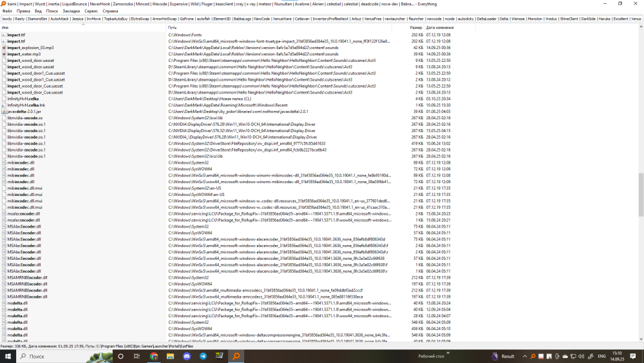The image size is (644, 363).
Task: Open the volume control tray icon
Action: [x=581, y=356]
